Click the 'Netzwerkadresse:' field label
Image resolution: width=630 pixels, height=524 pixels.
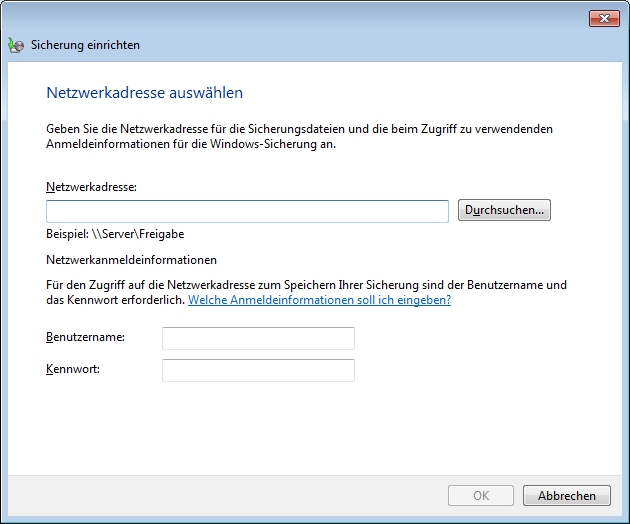(x=91, y=187)
